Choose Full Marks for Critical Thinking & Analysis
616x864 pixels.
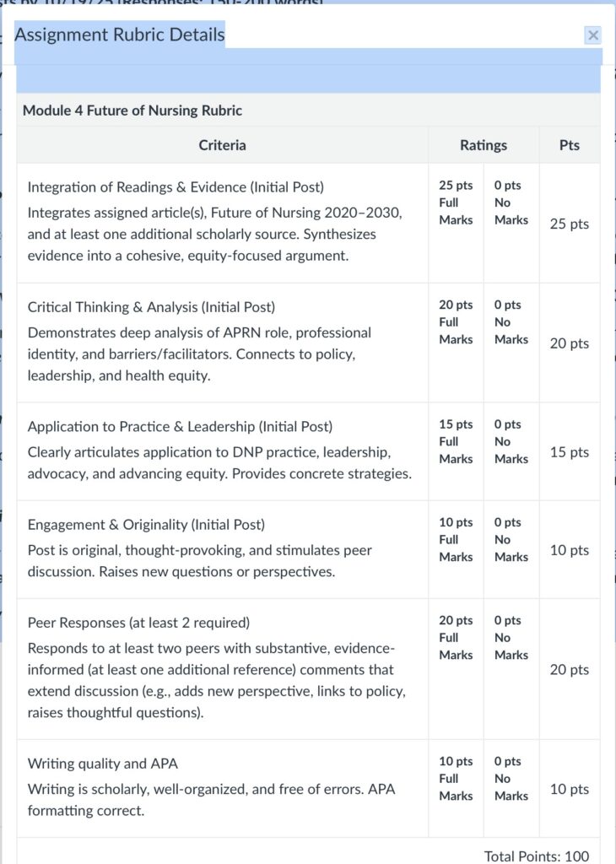tap(456, 322)
